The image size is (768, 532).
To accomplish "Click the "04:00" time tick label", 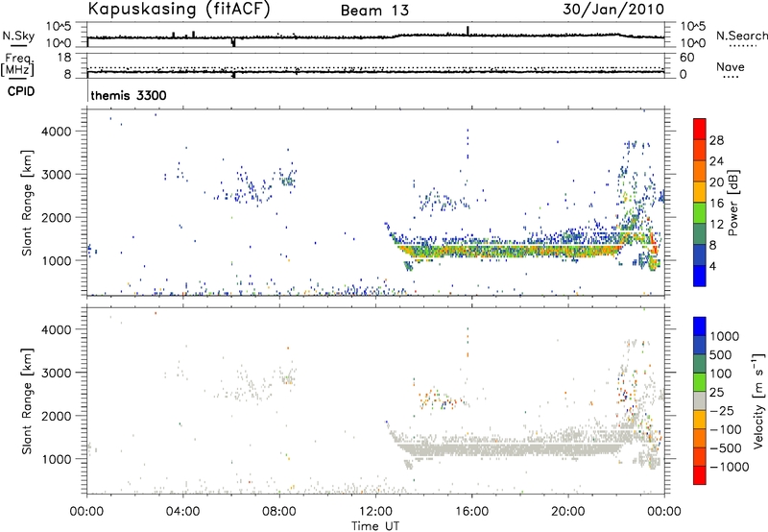I will click(182, 512).
